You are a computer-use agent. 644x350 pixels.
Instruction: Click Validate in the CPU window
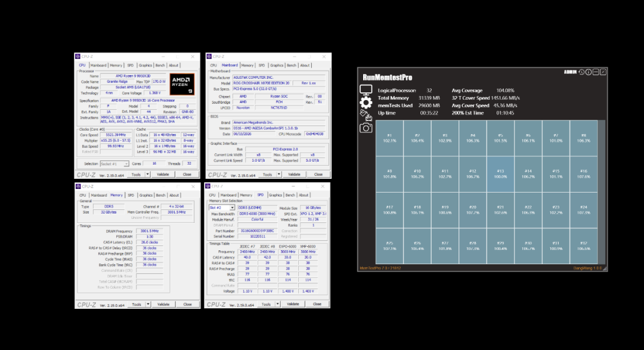pos(163,175)
